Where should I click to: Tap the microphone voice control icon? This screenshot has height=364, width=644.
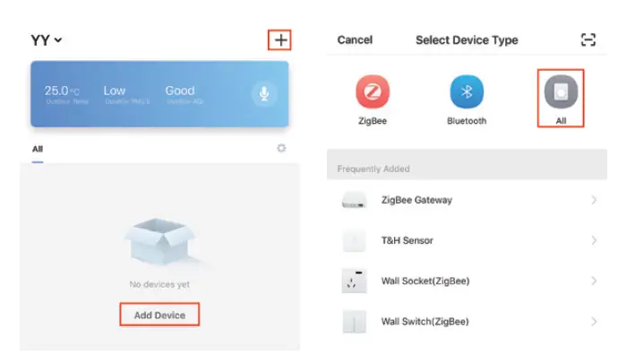(x=263, y=93)
